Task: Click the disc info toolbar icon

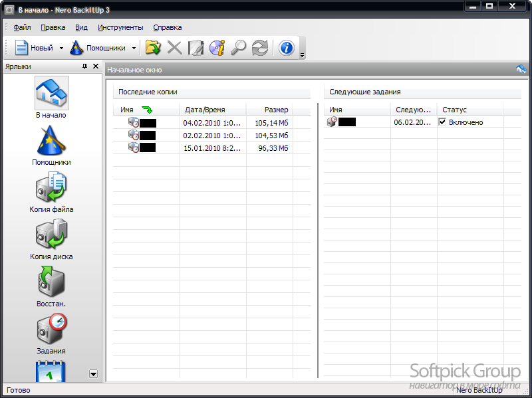Action: pos(217,48)
